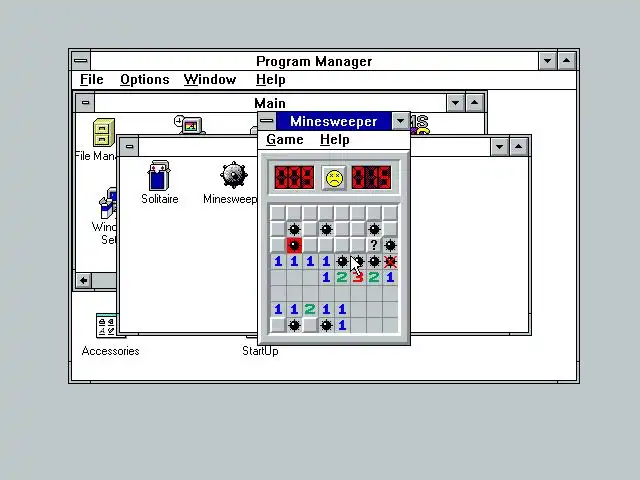Open the Help menu in Program Manager
The width and height of the screenshot is (640, 480).
(270, 79)
